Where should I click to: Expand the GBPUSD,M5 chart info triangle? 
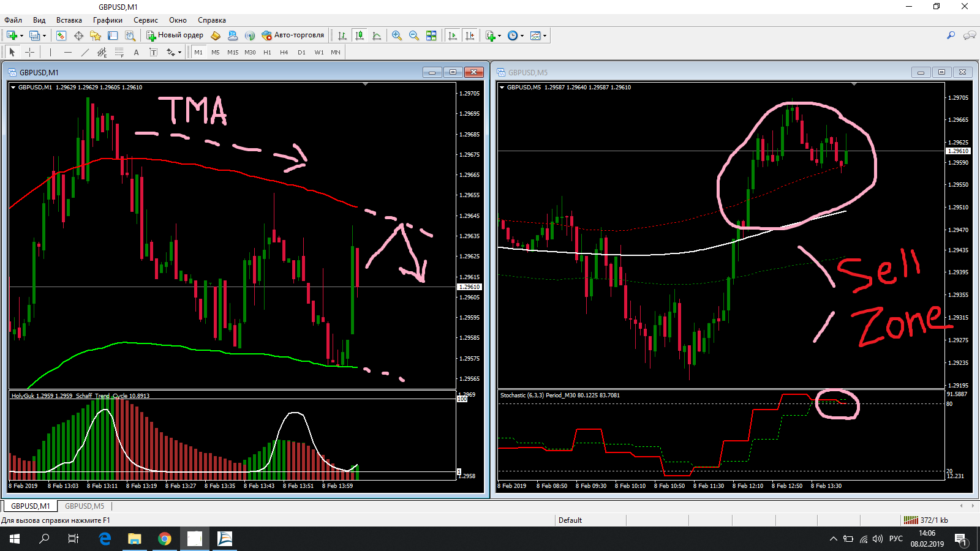pyautogui.click(x=502, y=88)
